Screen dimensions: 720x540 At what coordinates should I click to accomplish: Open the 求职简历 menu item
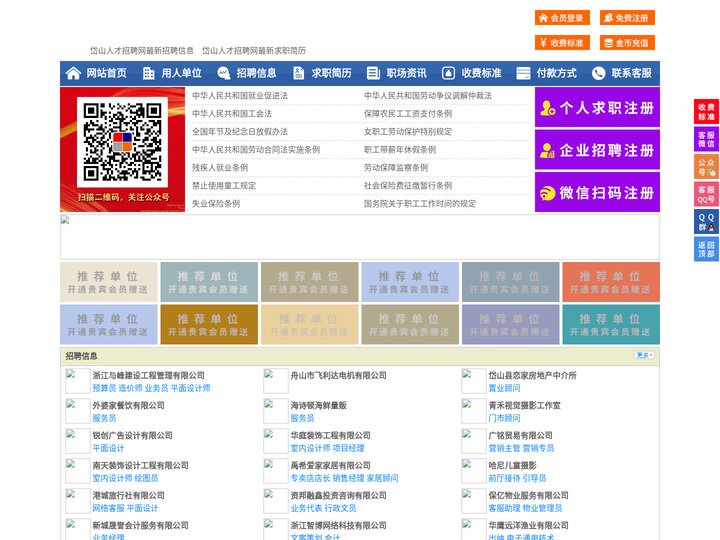point(332,73)
